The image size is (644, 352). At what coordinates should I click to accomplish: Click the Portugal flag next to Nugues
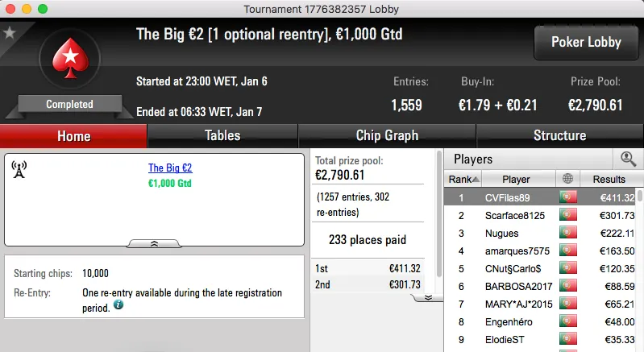pyautogui.click(x=568, y=233)
